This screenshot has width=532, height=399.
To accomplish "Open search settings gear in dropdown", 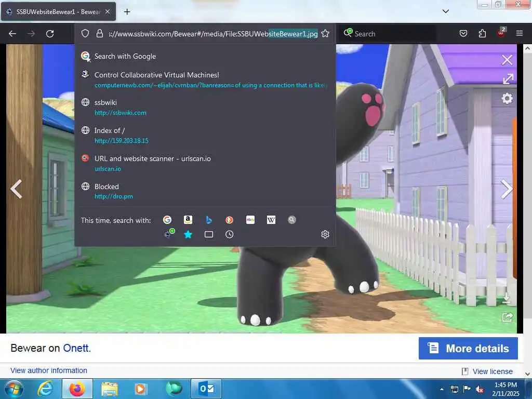I will (325, 234).
